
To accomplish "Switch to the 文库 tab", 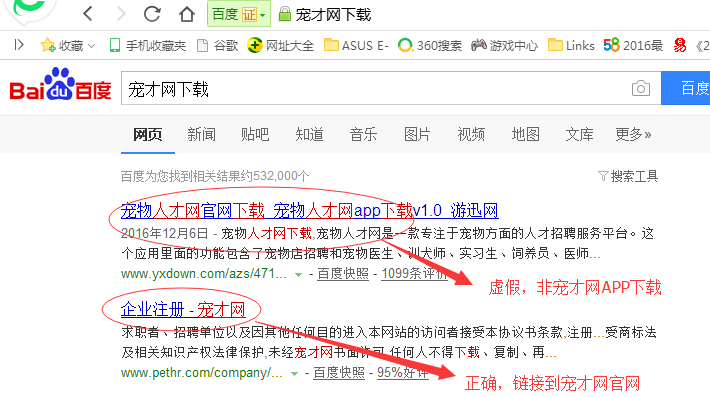I will coord(579,134).
